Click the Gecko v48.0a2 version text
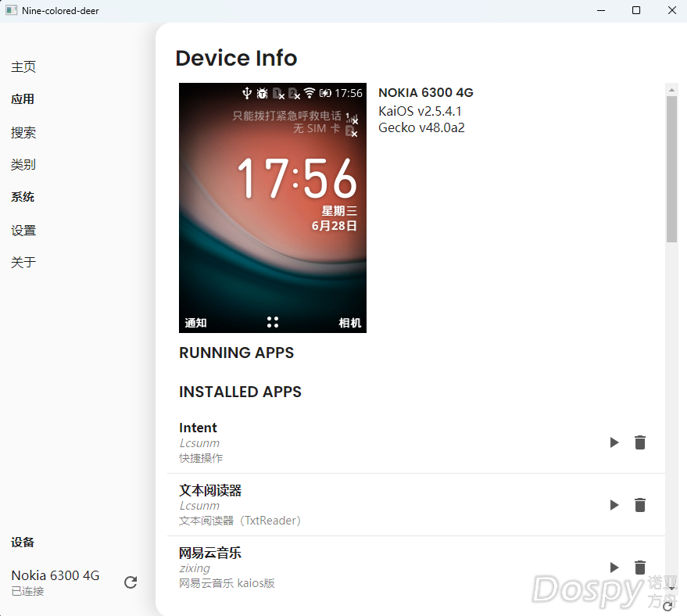 pos(421,127)
